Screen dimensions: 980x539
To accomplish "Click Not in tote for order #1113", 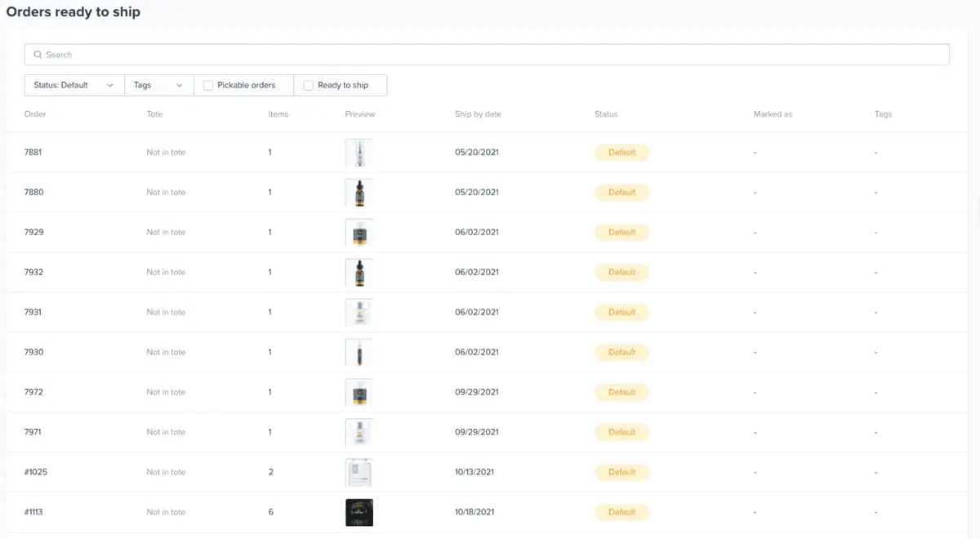I will coord(166,513).
